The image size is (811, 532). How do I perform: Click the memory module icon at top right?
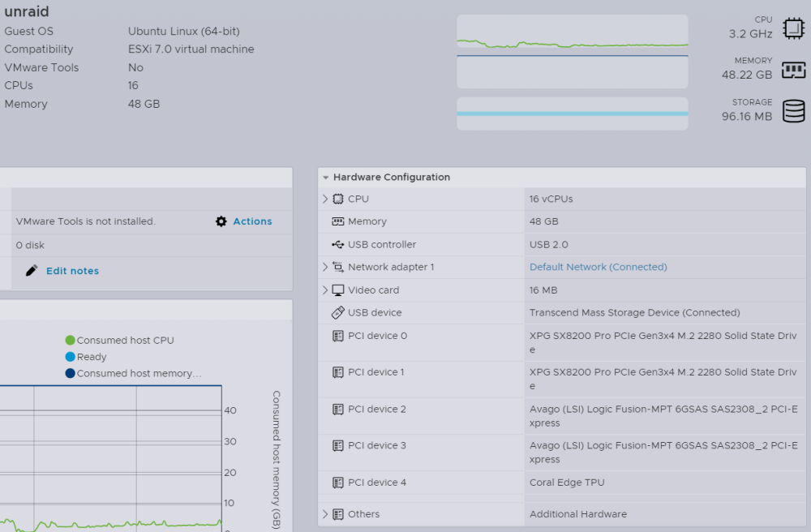point(793,70)
